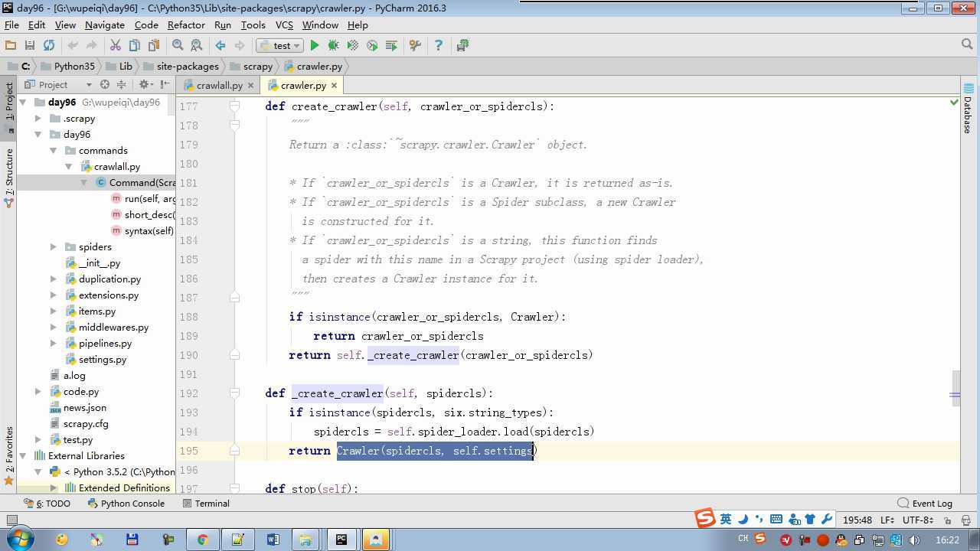The height and width of the screenshot is (551, 980).
Task: Expand the code.py node
Action: coord(38,392)
